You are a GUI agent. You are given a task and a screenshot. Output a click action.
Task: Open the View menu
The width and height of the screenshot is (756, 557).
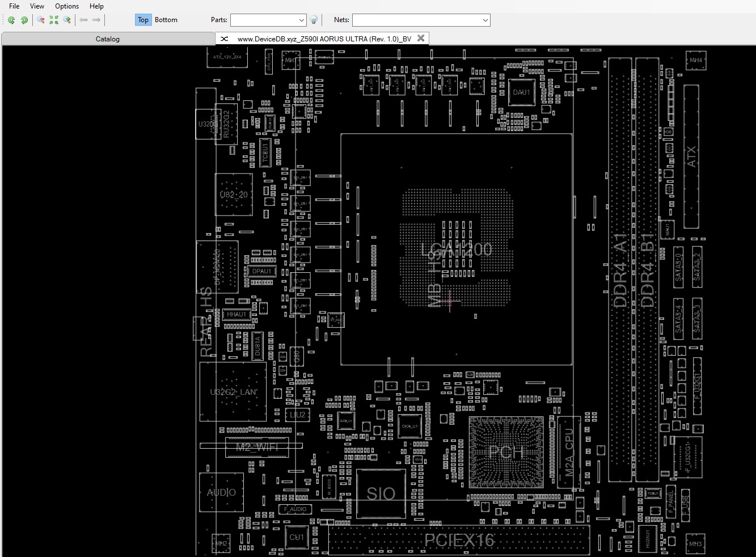(x=37, y=6)
